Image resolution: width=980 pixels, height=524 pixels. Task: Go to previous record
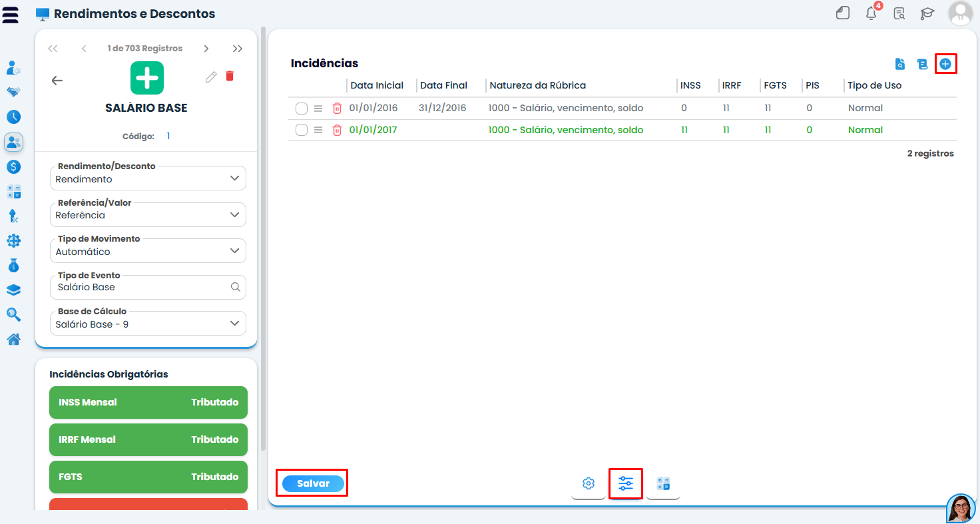tap(84, 49)
